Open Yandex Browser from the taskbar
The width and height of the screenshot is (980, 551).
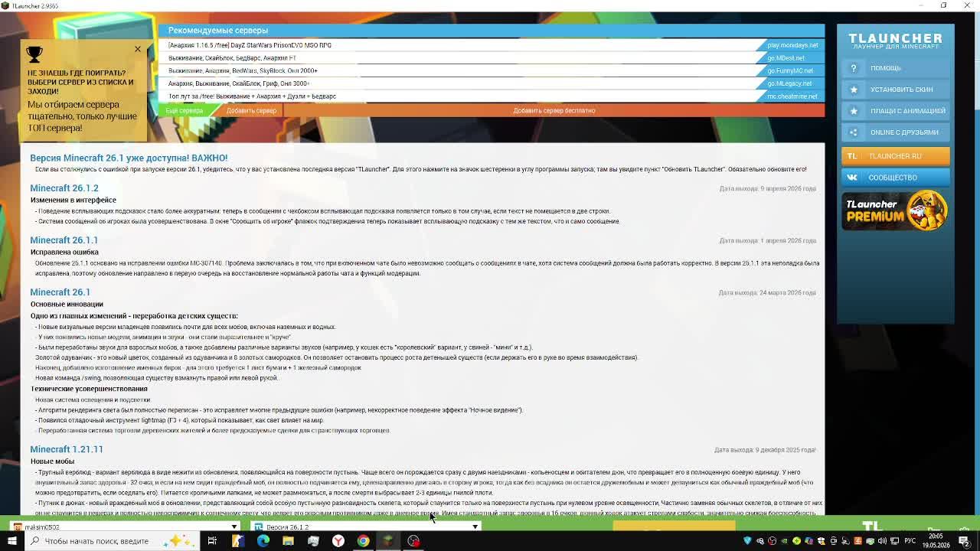338,541
